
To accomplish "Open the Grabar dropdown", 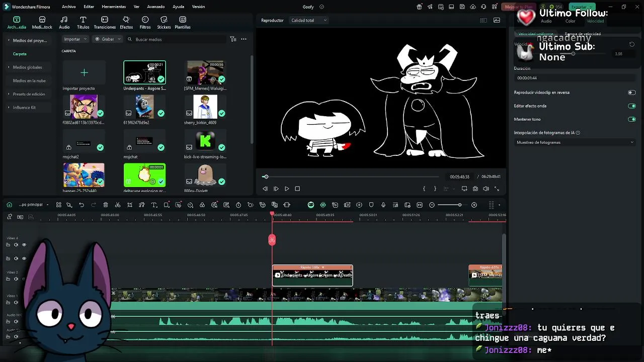I will coord(108,39).
